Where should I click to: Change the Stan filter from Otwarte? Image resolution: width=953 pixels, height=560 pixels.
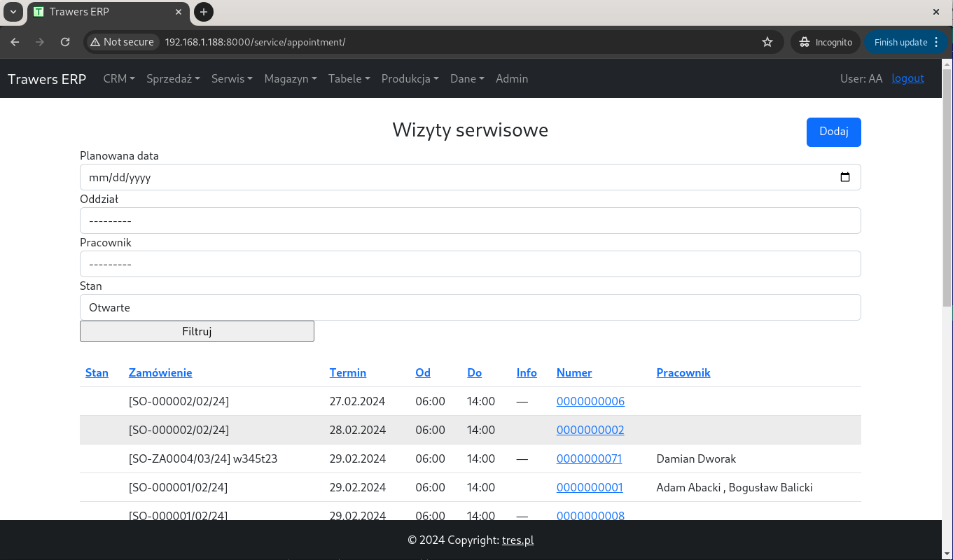click(x=471, y=307)
